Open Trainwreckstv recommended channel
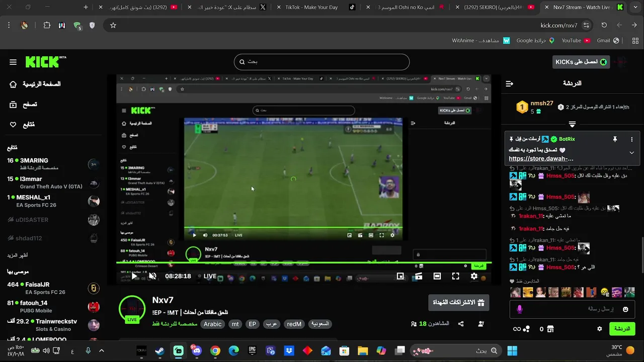Screen dimensions: 644x362 pyautogui.click(x=53, y=325)
